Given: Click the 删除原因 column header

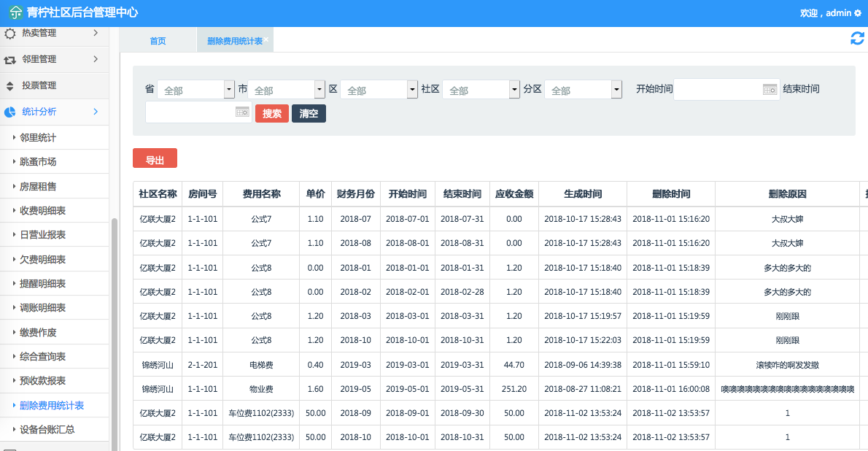Looking at the screenshot, I should pyautogui.click(x=787, y=194).
